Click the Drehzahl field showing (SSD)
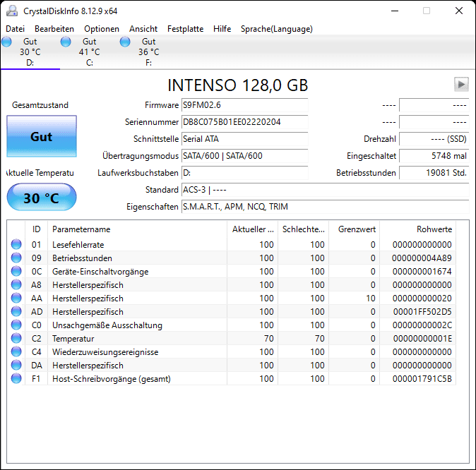 click(434, 139)
